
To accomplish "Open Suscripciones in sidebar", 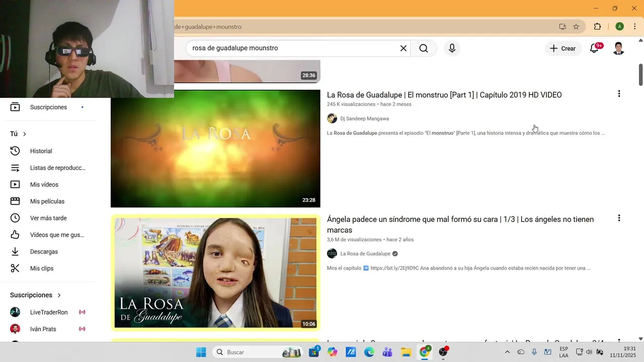I will [x=48, y=107].
